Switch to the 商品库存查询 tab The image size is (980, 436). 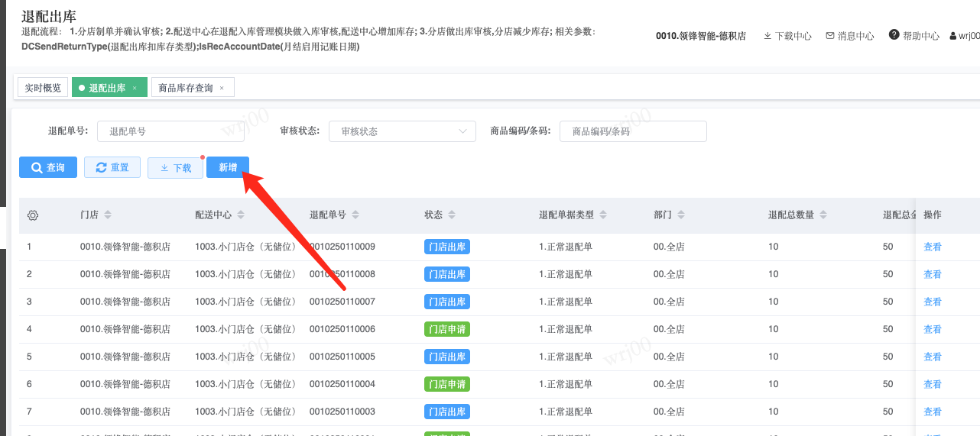click(x=185, y=88)
